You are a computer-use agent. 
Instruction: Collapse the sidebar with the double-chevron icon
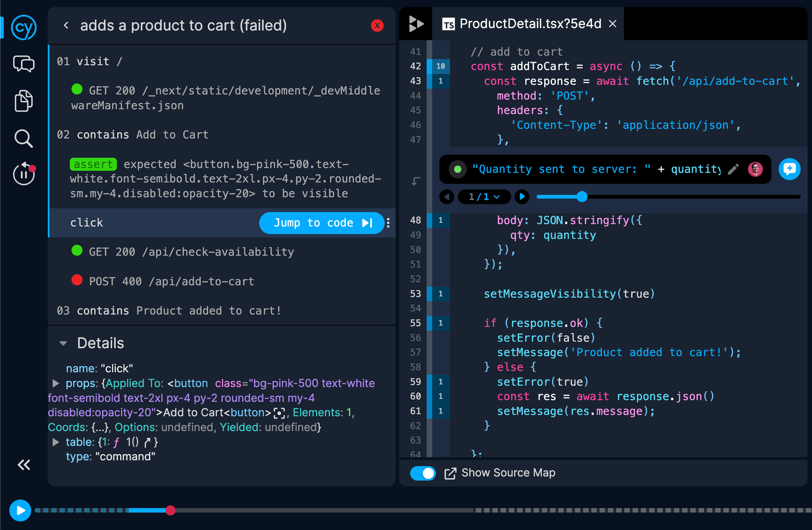24,465
